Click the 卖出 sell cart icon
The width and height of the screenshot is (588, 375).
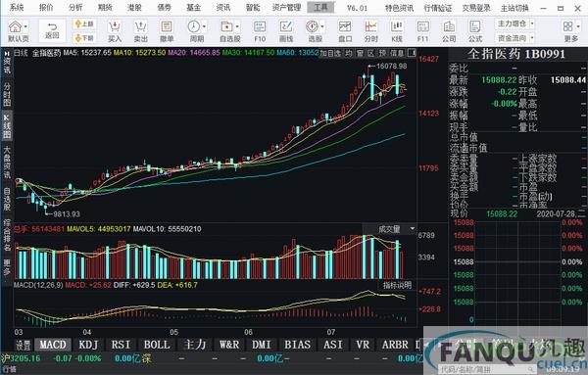click(x=140, y=31)
